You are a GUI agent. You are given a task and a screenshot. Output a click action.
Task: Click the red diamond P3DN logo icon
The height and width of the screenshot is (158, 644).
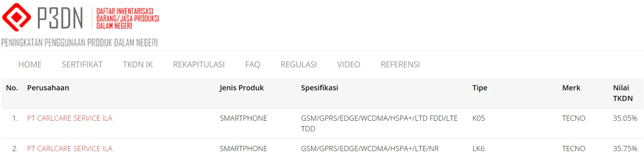(x=16, y=17)
